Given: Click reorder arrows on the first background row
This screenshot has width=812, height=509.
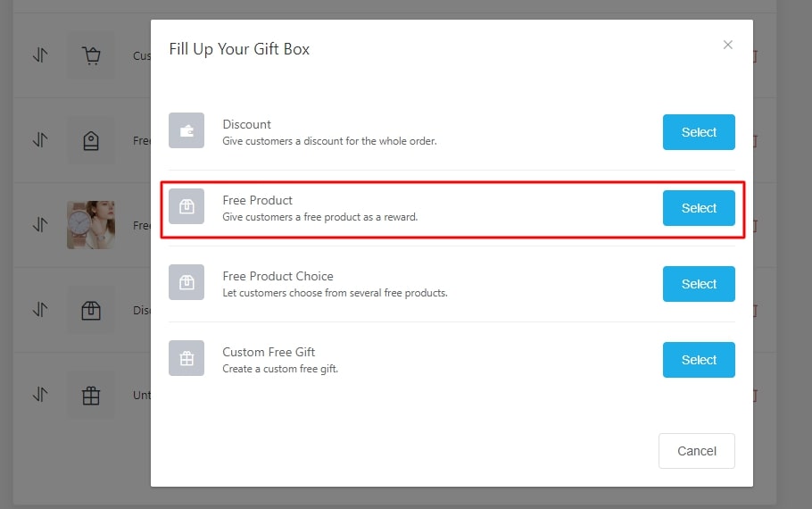Looking at the screenshot, I should (40, 55).
